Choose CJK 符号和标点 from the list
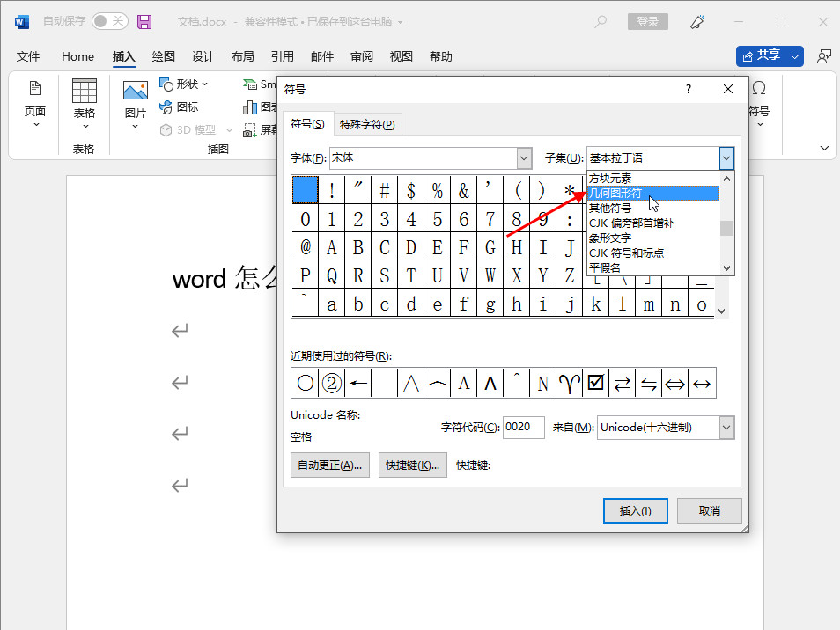 pyautogui.click(x=653, y=253)
